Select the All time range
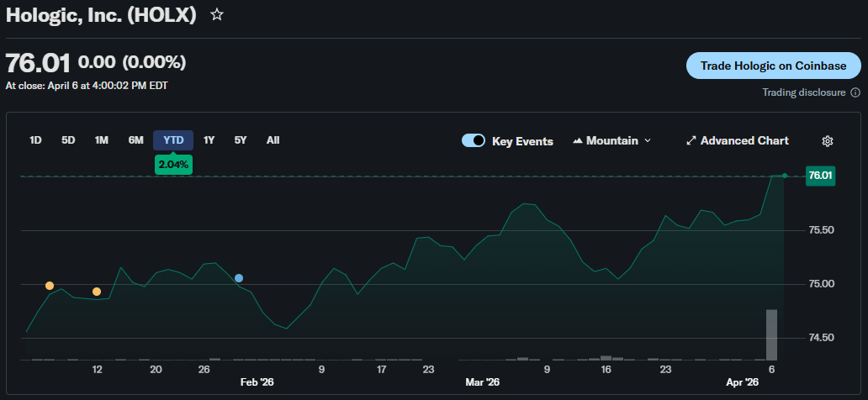 273,140
